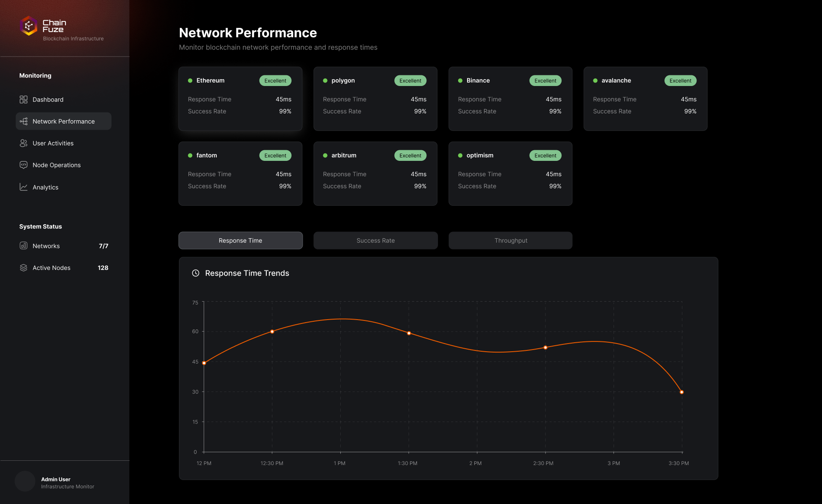822x504 pixels.
Task: Click the avalanche network card
Action: (x=645, y=99)
